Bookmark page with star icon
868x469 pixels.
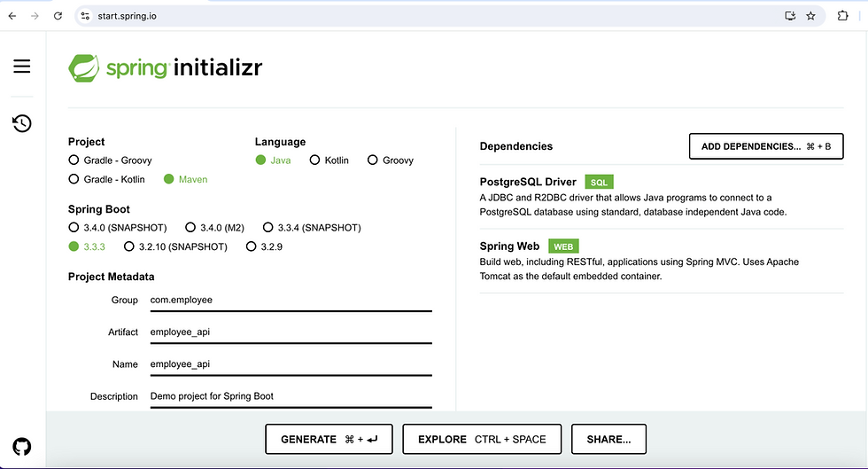(x=810, y=16)
